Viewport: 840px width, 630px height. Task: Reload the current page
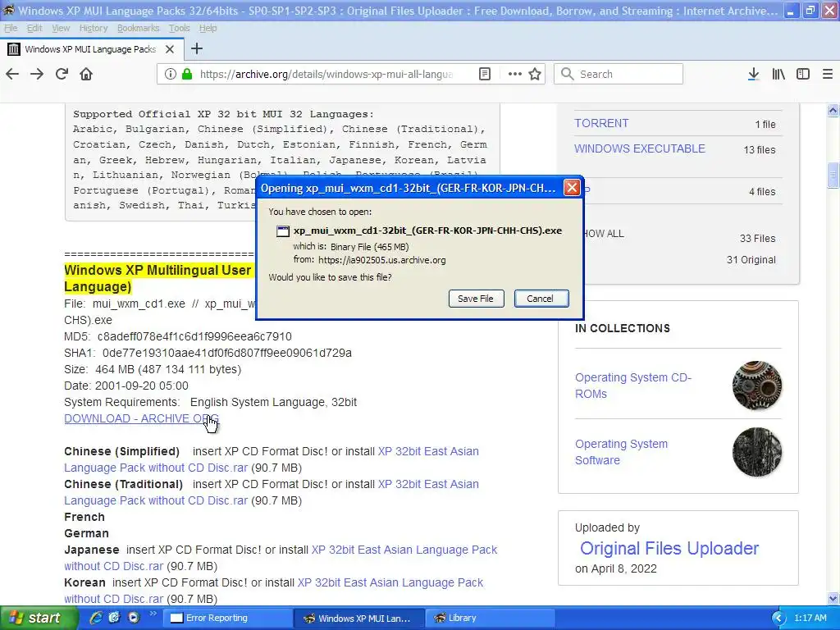62,74
